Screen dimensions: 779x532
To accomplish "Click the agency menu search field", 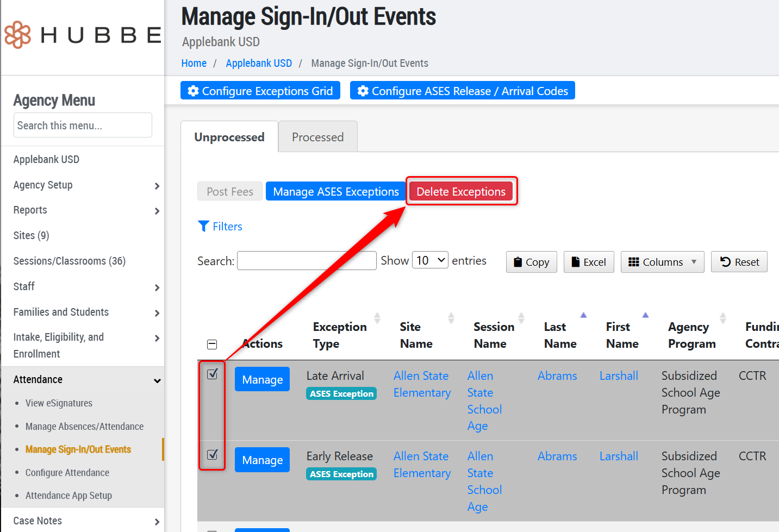I will (x=83, y=125).
